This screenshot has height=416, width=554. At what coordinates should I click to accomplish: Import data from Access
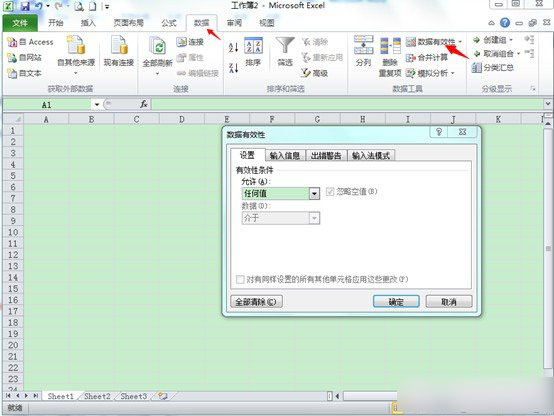coord(30,42)
